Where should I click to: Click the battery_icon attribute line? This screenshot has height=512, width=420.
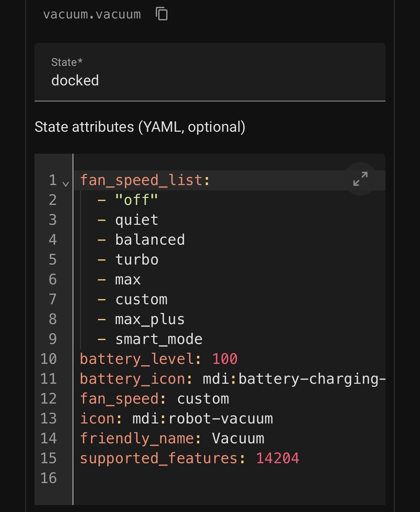coord(232,379)
